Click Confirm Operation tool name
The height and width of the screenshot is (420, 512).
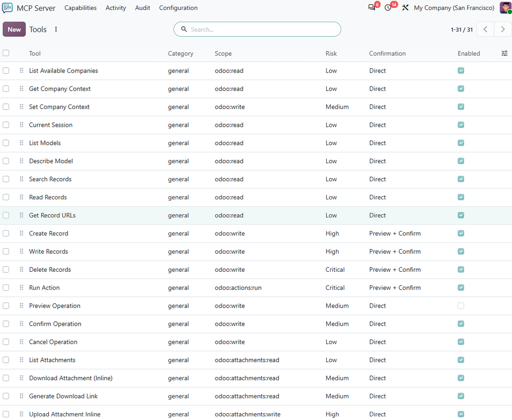(55, 323)
